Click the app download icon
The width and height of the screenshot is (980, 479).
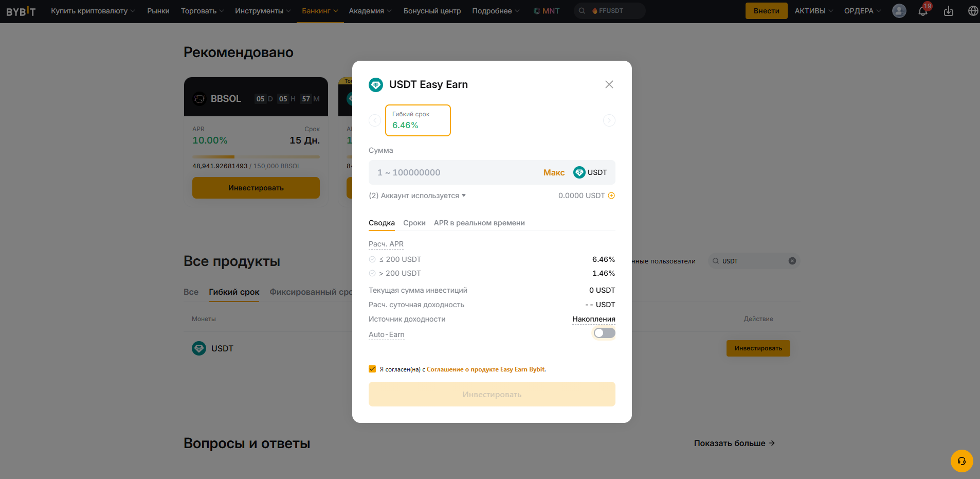pyautogui.click(x=949, y=10)
